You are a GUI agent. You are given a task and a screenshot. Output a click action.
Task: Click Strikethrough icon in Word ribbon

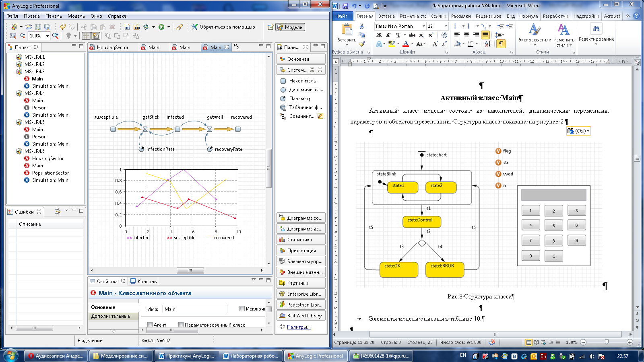coord(412,35)
